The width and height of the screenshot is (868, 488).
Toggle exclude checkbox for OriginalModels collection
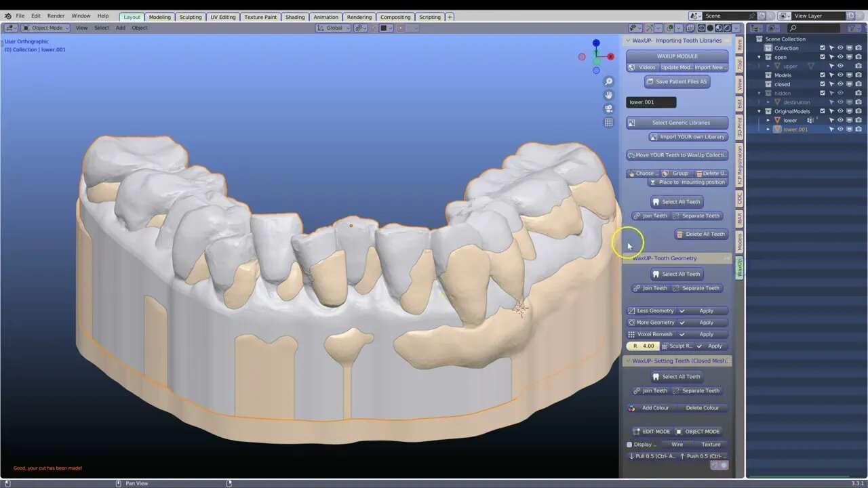pyautogui.click(x=823, y=111)
